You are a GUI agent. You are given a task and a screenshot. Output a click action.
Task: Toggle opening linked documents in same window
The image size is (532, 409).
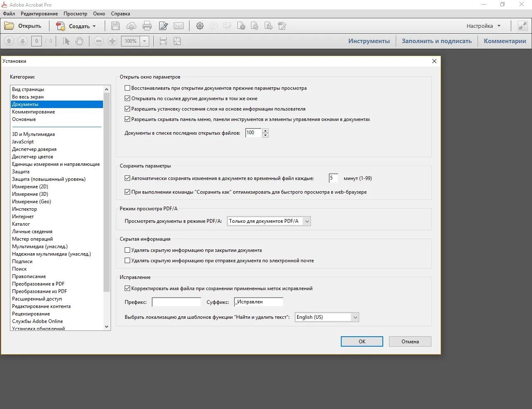point(128,99)
